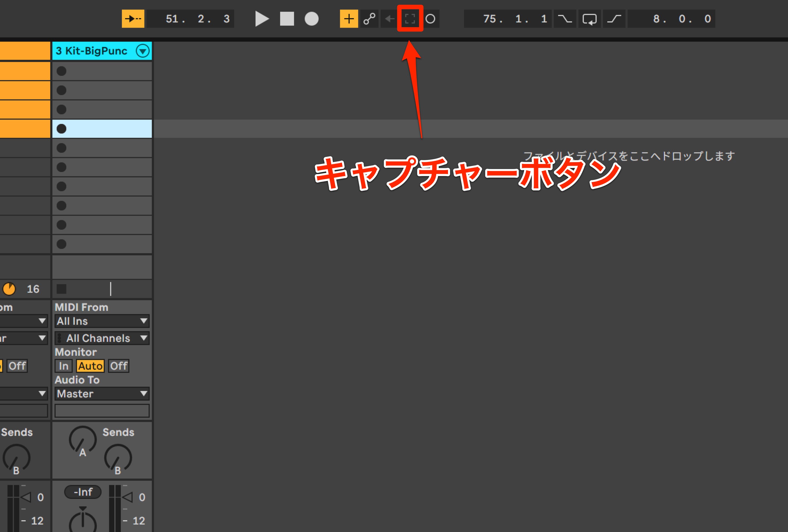788x532 pixels.
Task: Click the Follow playback button in transport
Action: point(133,19)
